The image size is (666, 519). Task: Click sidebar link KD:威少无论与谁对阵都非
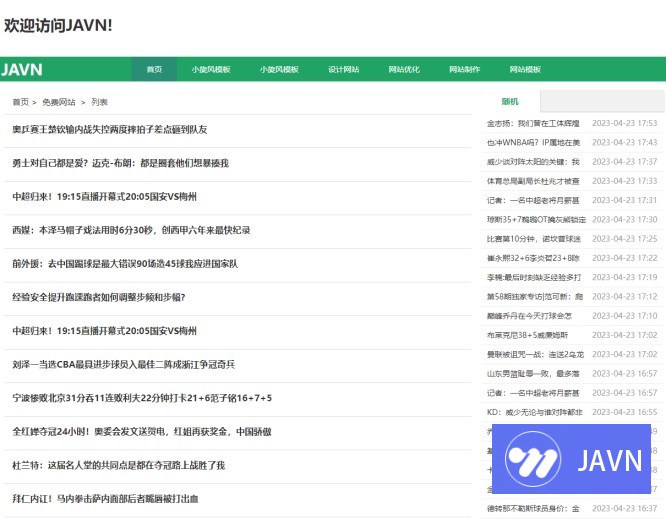coord(534,412)
